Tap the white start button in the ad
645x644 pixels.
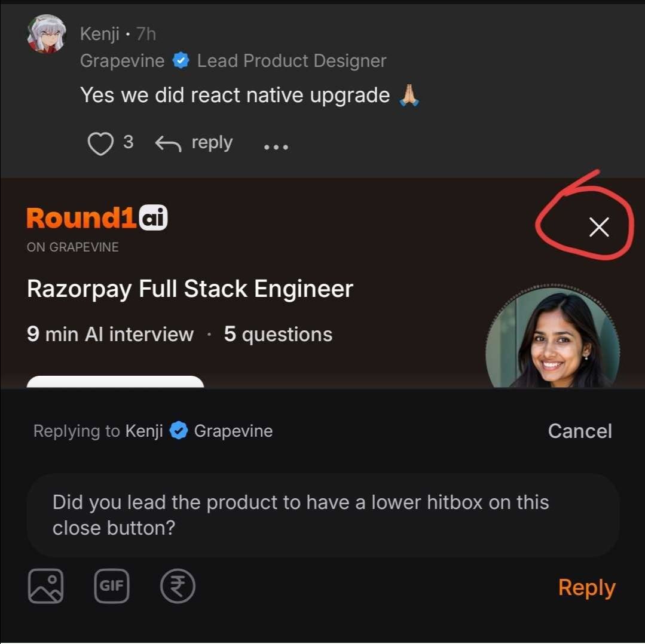point(115,385)
